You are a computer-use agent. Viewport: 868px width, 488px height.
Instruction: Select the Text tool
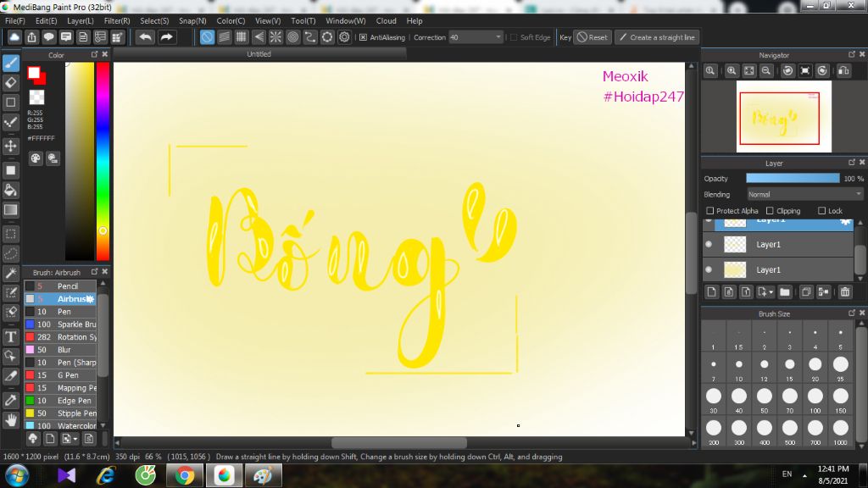tap(10, 335)
